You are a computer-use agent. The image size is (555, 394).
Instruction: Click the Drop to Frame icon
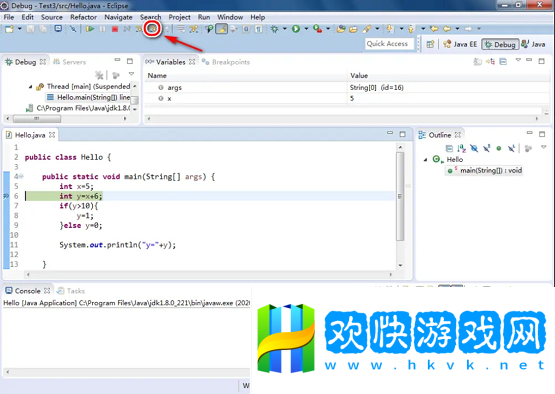(x=181, y=29)
